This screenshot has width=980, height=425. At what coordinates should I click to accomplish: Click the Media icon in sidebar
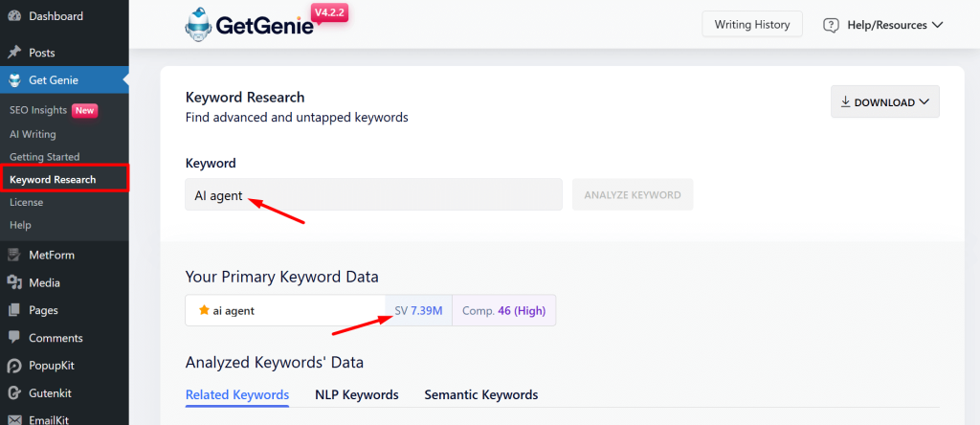[x=14, y=282]
